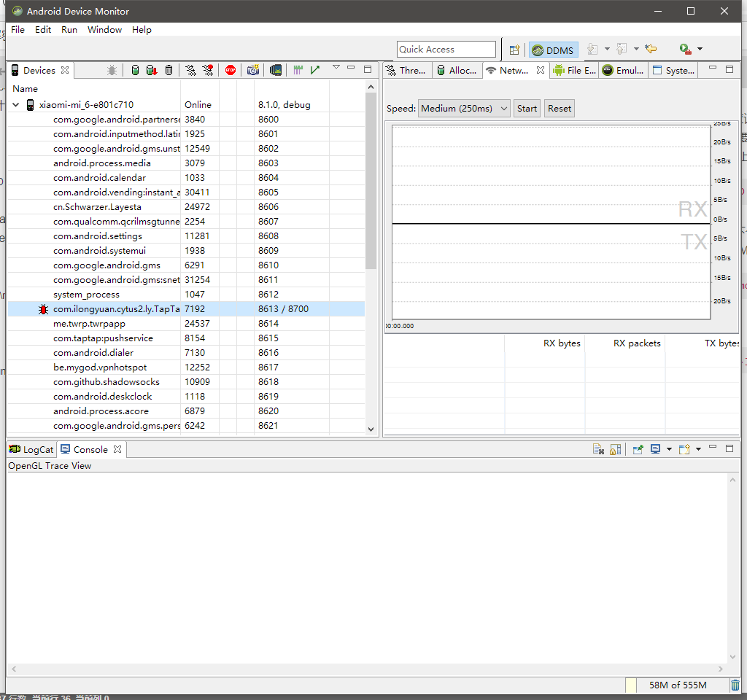Select the me.twrp.twrpapp process
This screenshot has height=700, width=747.
pos(186,324)
